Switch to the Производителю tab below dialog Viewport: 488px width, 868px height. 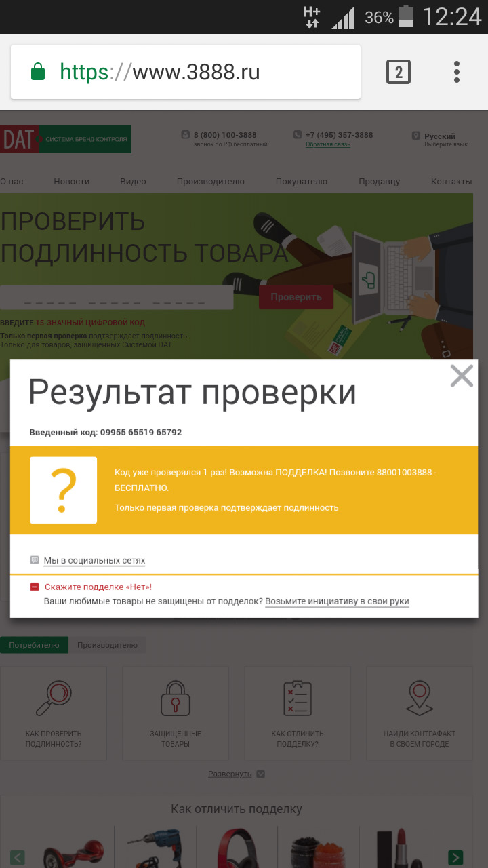click(x=107, y=645)
